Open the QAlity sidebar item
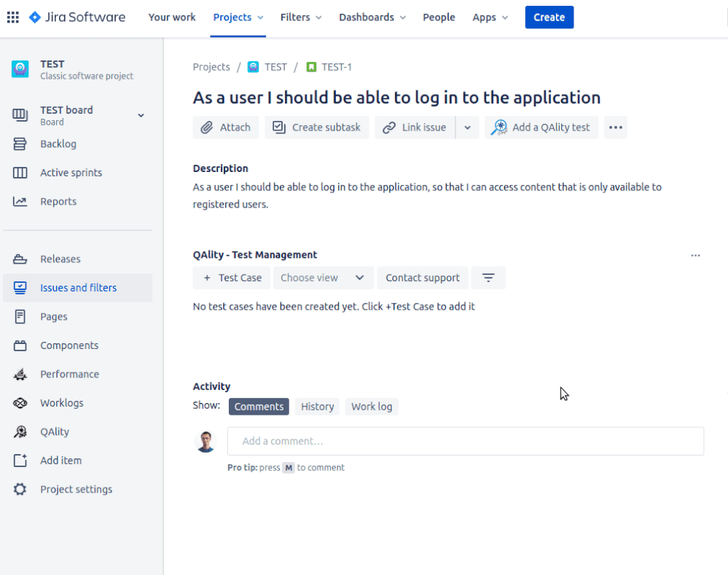Screen dimensions: 728x575 [52, 431]
